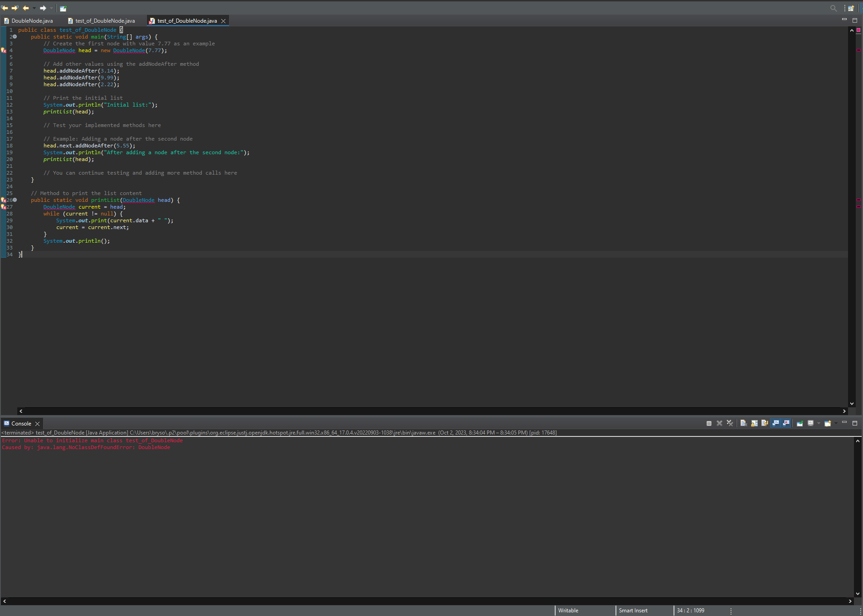Click the error marker on line 26

[4, 200]
